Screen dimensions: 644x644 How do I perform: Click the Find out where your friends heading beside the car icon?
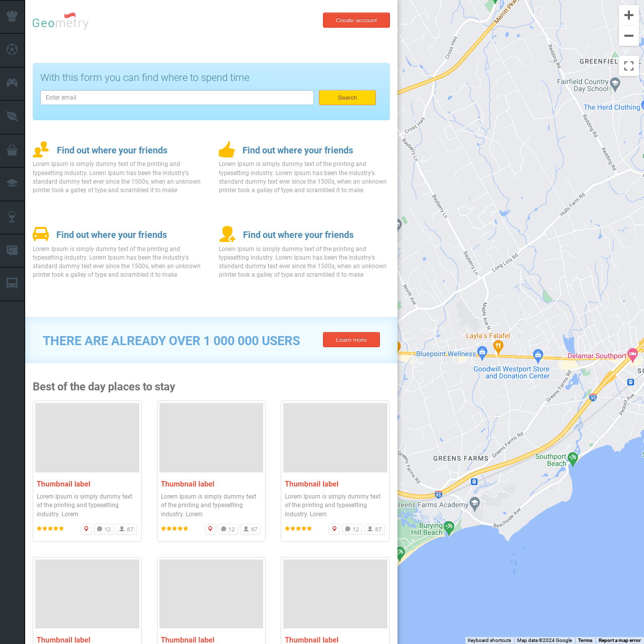[x=112, y=235]
